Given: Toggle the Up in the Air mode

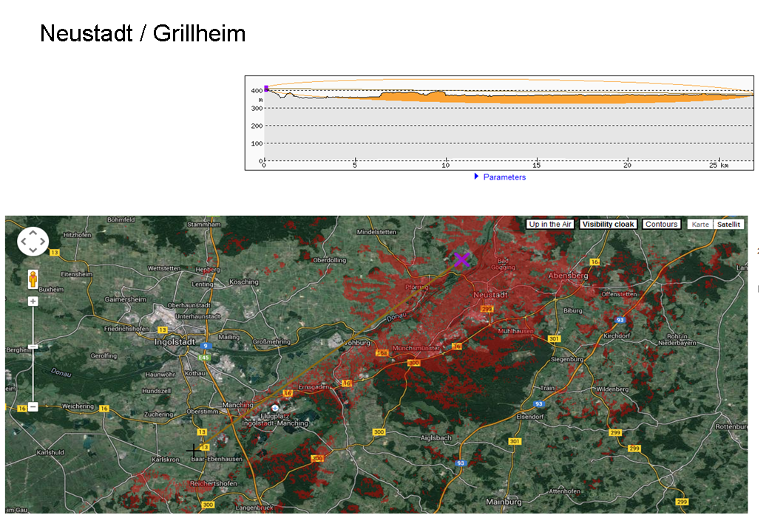Looking at the screenshot, I should tap(550, 224).
